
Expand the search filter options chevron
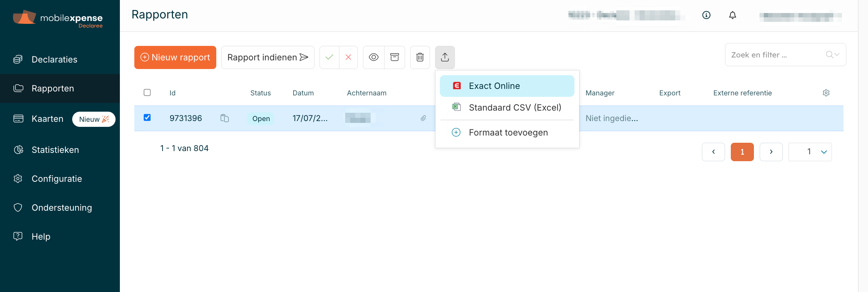pos(837,55)
